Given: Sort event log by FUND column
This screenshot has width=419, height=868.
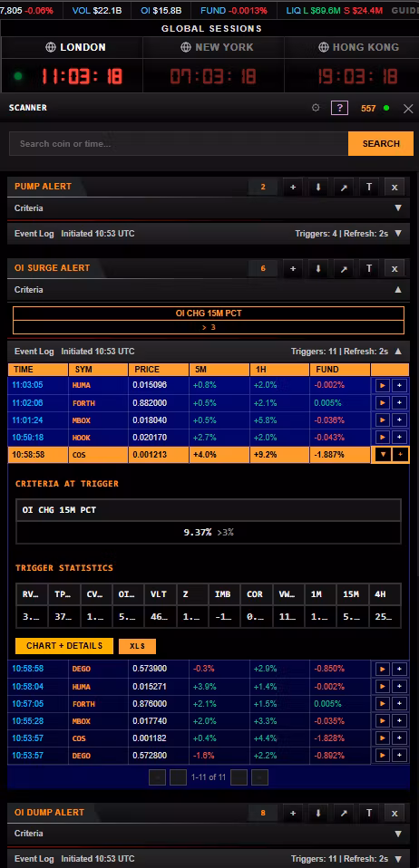Looking at the screenshot, I should [x=340, y=370].
